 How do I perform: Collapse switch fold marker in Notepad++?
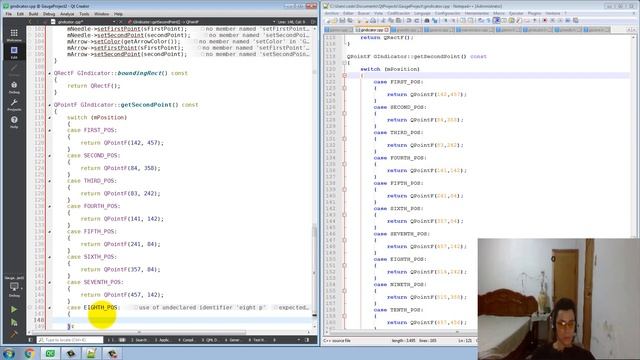(x=344, y=76)
